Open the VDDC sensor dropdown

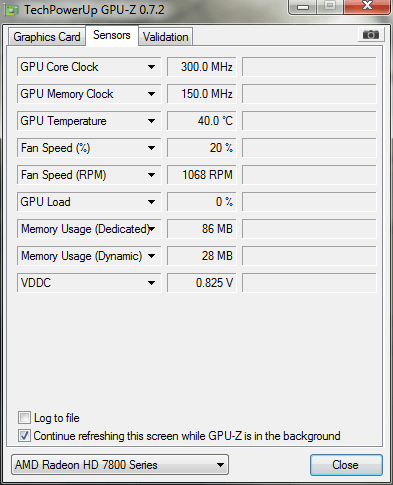coord(151,283)
